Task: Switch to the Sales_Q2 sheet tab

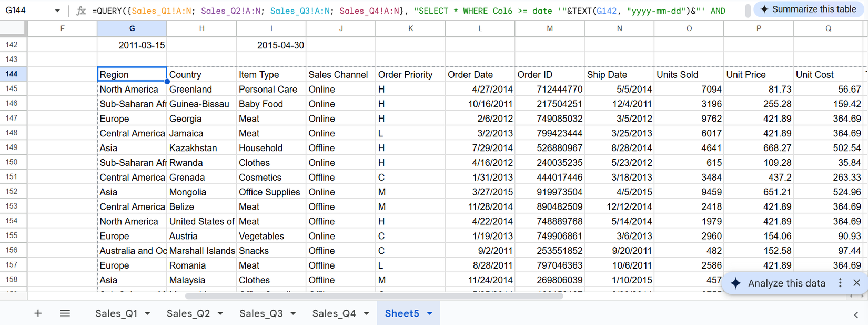Action: click(x=188, y=313)
